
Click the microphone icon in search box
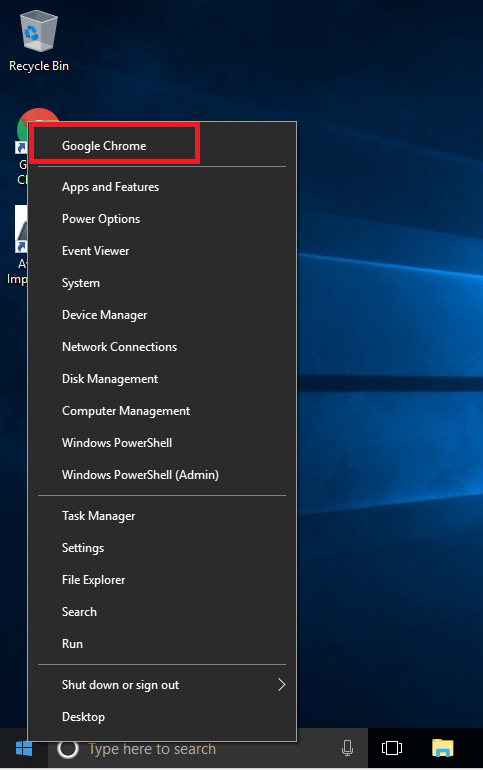coord(348,748)
